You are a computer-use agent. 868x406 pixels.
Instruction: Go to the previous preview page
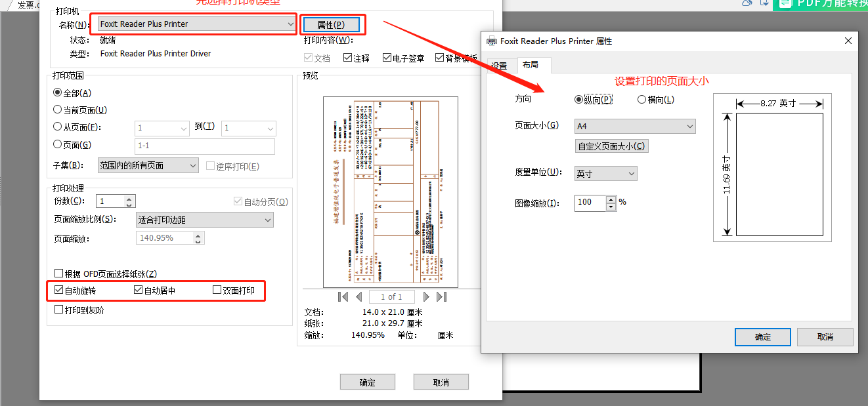point(358,296)
